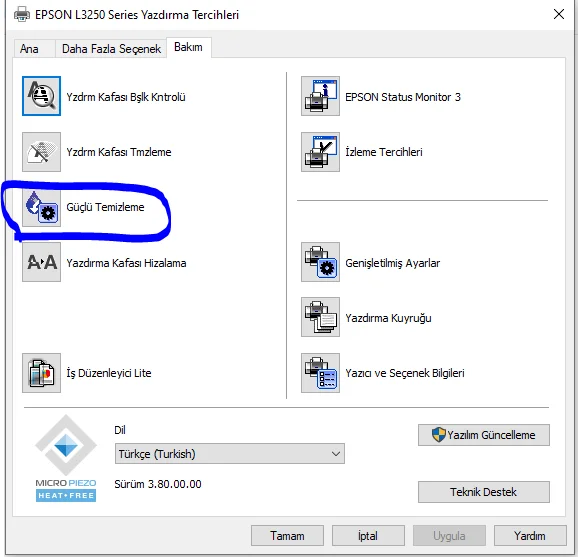The width and height of the screenshot is (578, 557).
Task: Start Yzdrm Kafası Tmzleme via its icon
Action: click(41, 152)
